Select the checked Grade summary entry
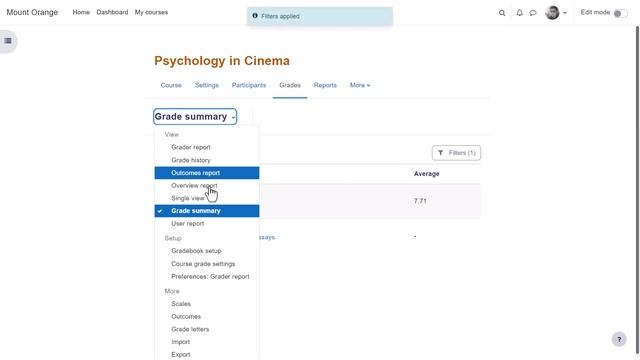Screen dimensions: 640x360 tap(207, 211)
